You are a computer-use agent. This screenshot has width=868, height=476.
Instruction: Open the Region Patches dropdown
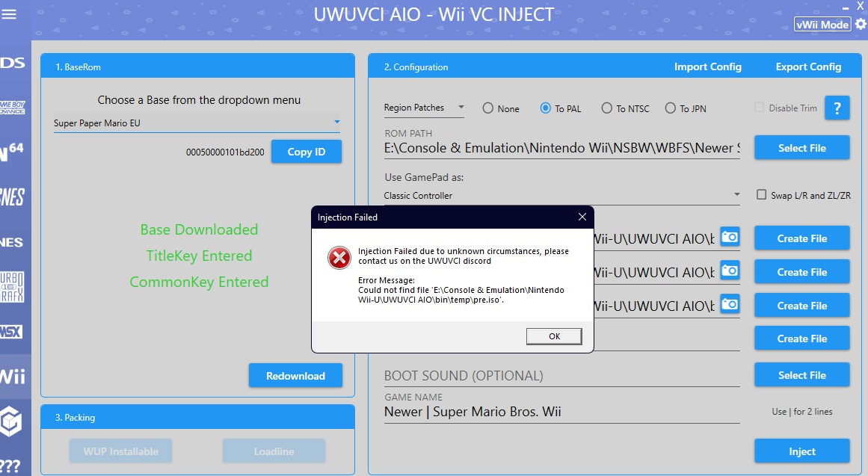[x=424, y=108]
